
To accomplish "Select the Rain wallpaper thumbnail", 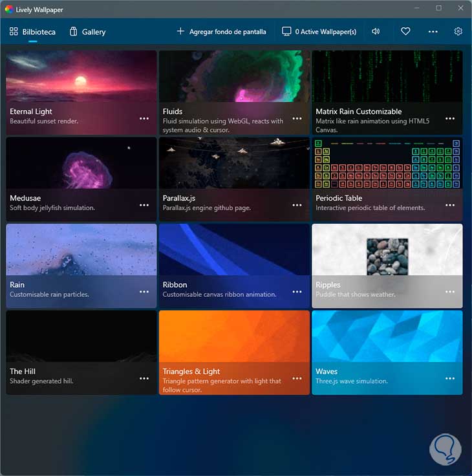I will [81, 250].
